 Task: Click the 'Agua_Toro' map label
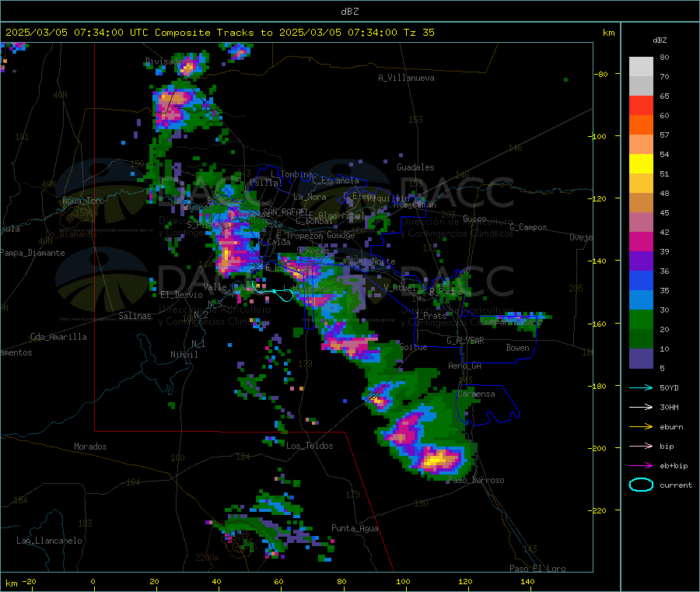pos(83,201)
